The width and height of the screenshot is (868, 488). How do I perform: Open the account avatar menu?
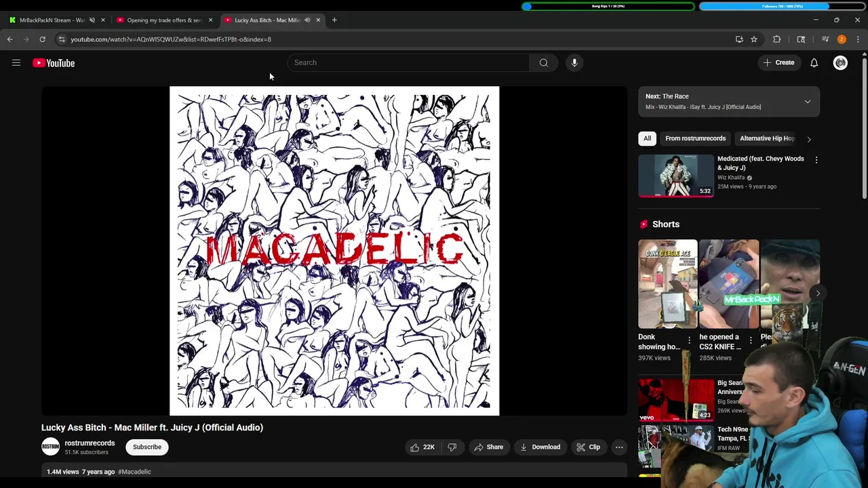[x=840, y=62]
